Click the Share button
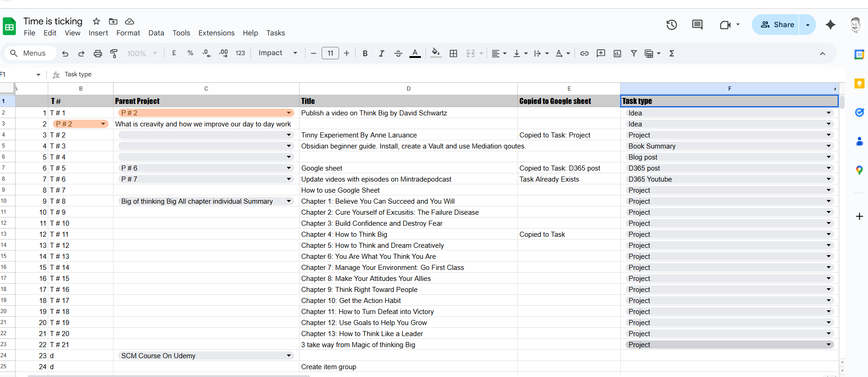Image resolution: width=868 pixels, height=377 pixels. [777, 25]
